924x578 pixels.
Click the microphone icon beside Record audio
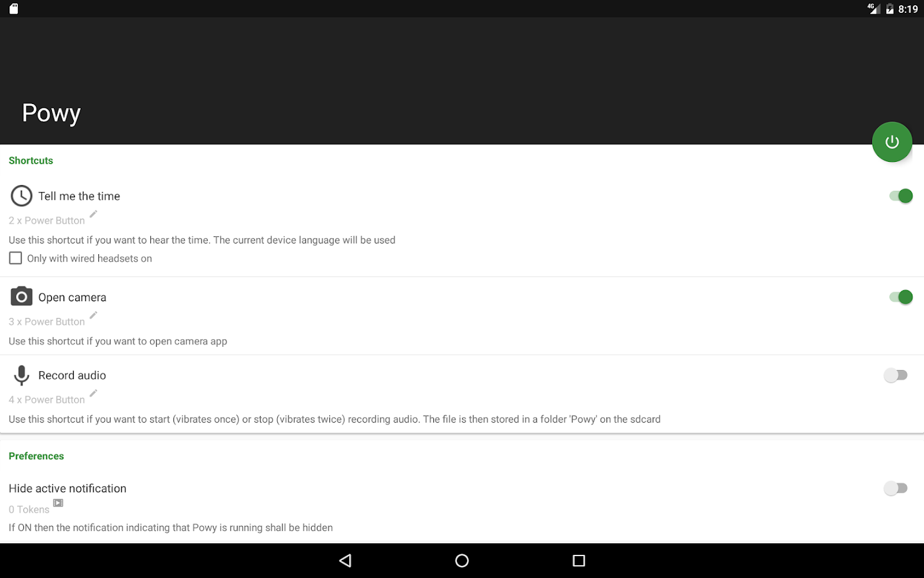(x=21, y=375)
